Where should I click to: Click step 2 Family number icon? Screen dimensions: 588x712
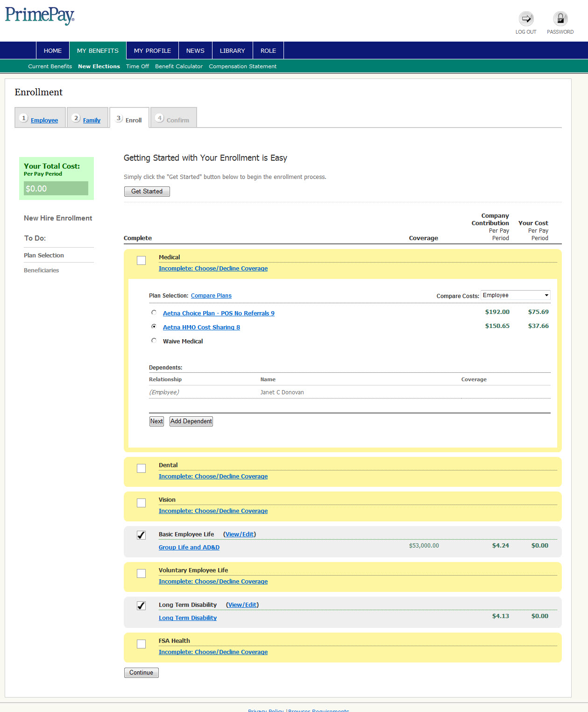[x=76, y=118]
